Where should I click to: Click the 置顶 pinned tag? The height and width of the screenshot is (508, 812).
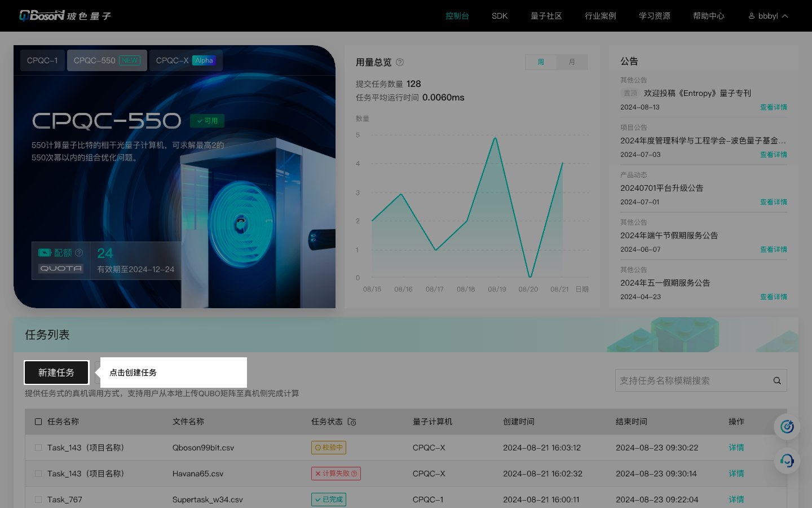(x=630, y=93)
